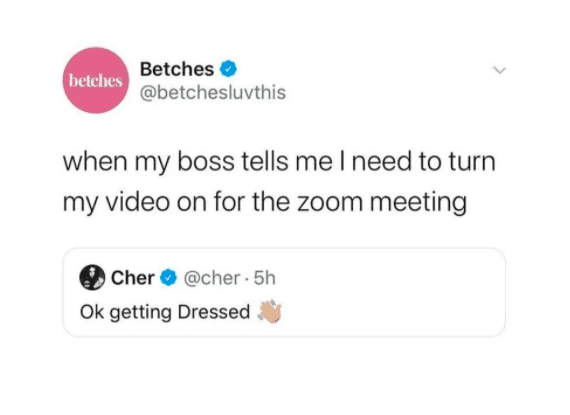570x415 pixels.
Task: Click the word "boss" in tweet text
Action: coord(206,162)
